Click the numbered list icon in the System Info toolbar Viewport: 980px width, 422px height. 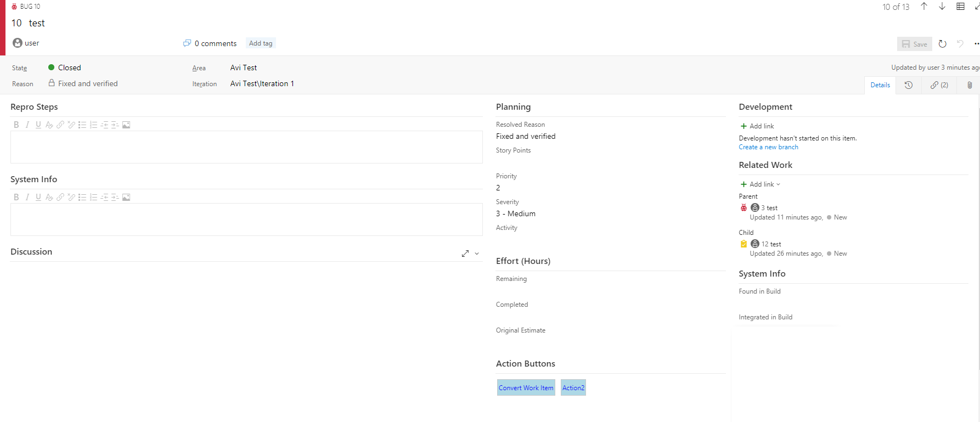pos(93,198)
